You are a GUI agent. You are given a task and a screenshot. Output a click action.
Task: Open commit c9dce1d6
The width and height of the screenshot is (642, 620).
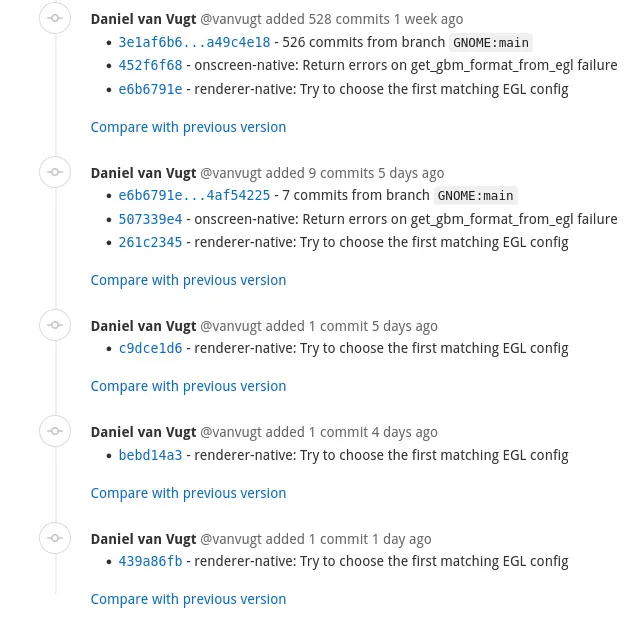(150, 348)
